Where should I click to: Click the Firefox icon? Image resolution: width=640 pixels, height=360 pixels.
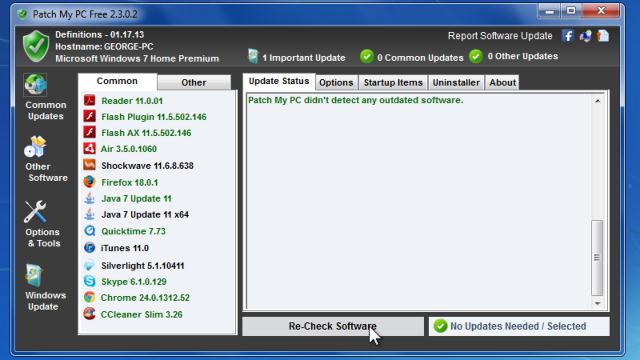pos(89,182)
